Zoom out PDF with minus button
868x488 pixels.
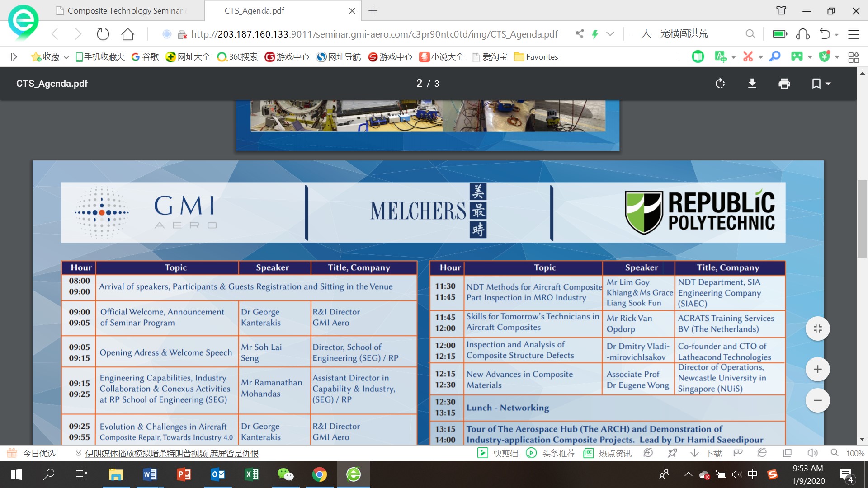coord(817,400)
